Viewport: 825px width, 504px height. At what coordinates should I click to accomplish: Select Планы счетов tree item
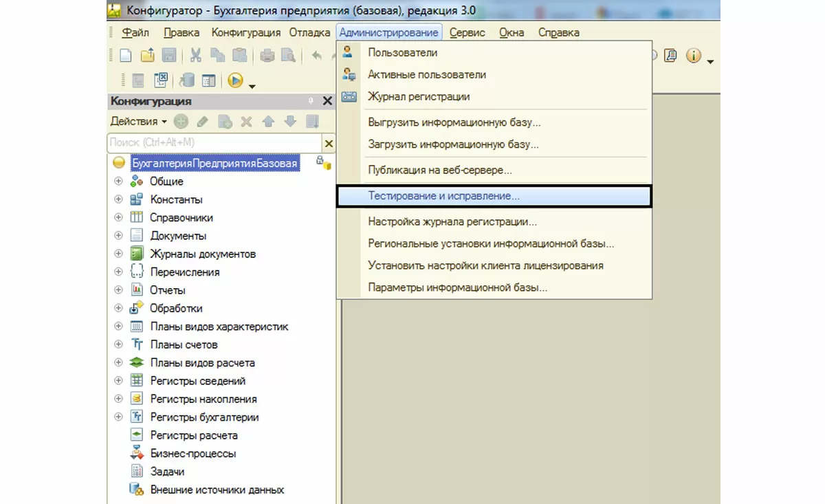[184, 344]
